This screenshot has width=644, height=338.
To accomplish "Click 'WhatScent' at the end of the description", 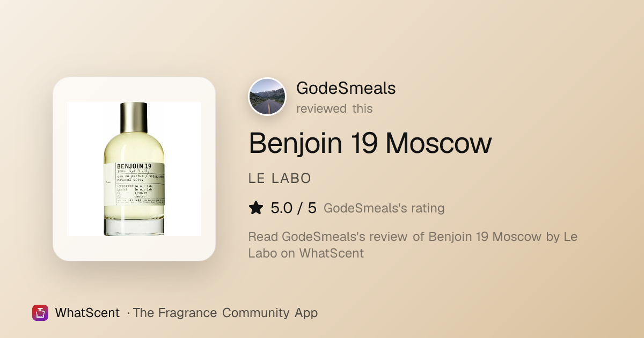I will (331, 253).
